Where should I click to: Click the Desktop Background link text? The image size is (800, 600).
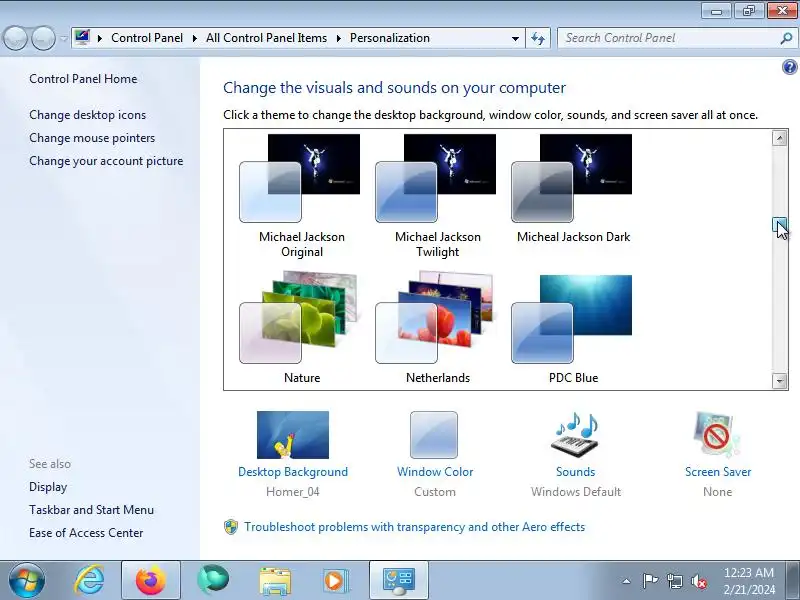[293, 472]
